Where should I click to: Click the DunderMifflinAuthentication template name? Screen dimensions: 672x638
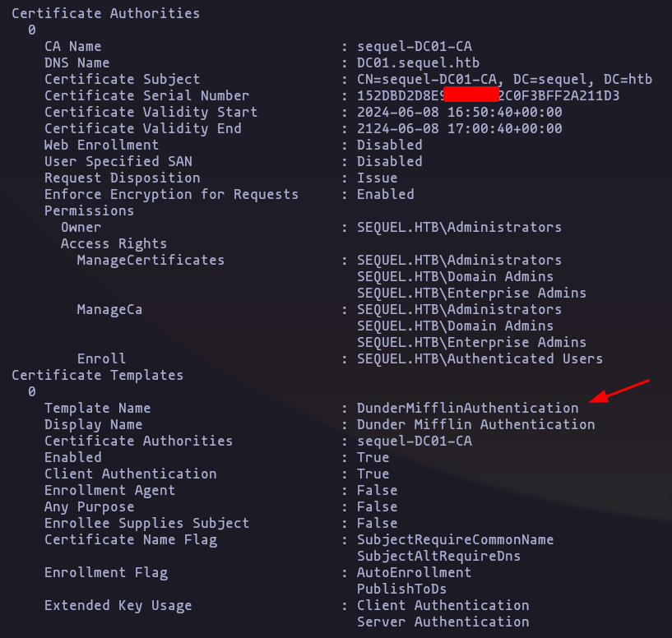coord(467,408)
